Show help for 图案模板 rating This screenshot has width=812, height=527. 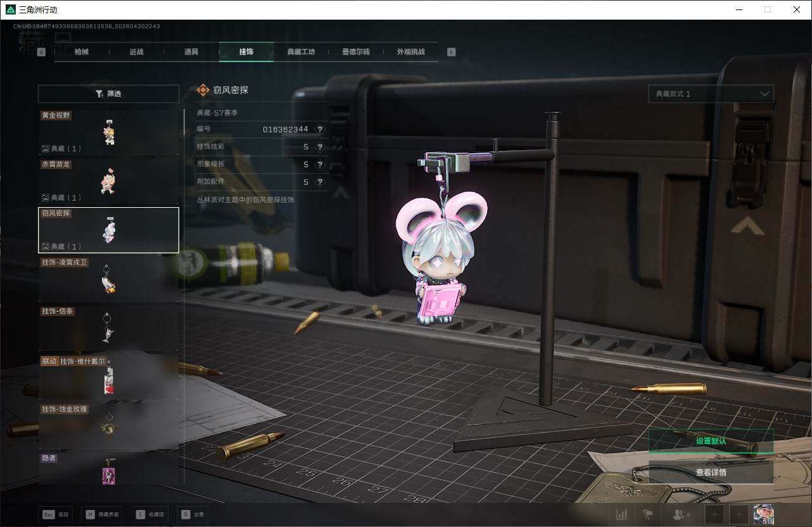(320, 165)
